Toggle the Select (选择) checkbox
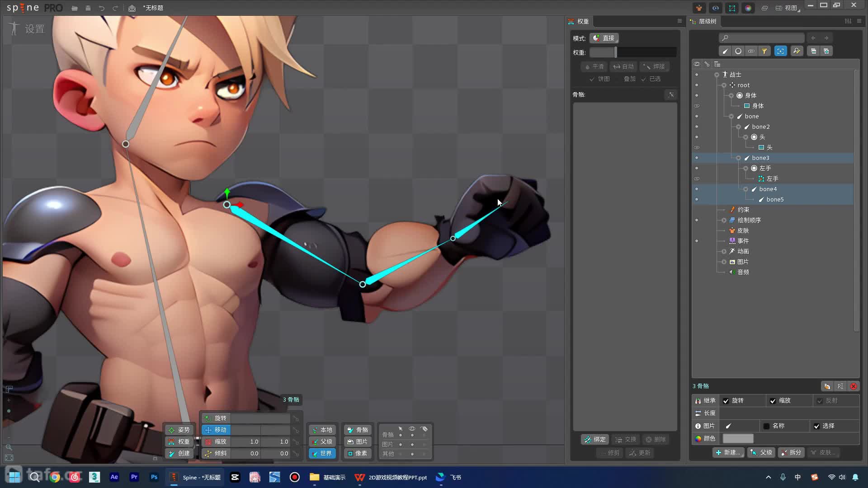This screenshot has height=488, width=868. [816, 426]
